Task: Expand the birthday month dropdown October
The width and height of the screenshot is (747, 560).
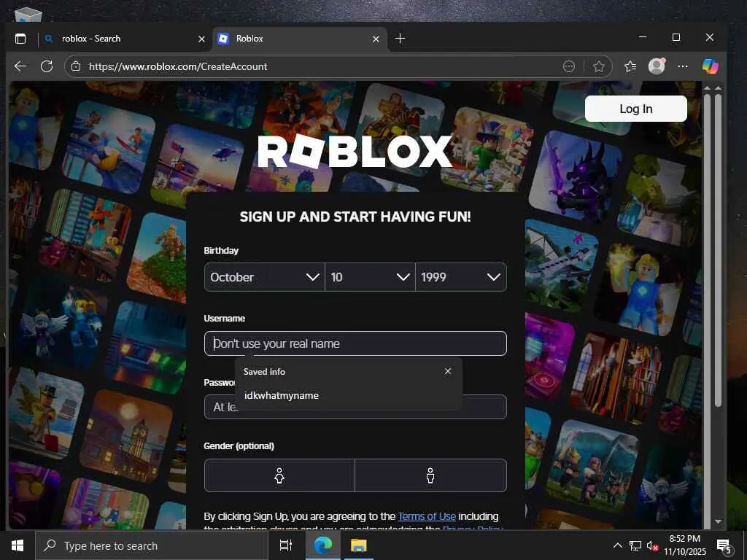Action: tap(264, 277)
